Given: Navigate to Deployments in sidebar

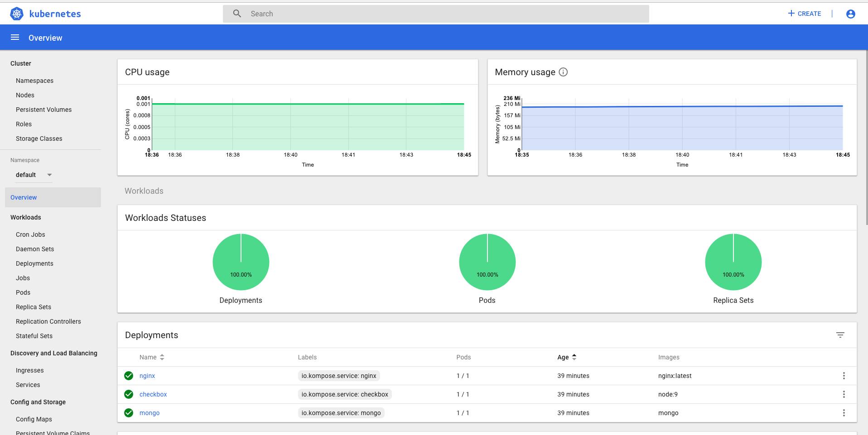Looking at the screenshot, I should click(x=34, y=263).
